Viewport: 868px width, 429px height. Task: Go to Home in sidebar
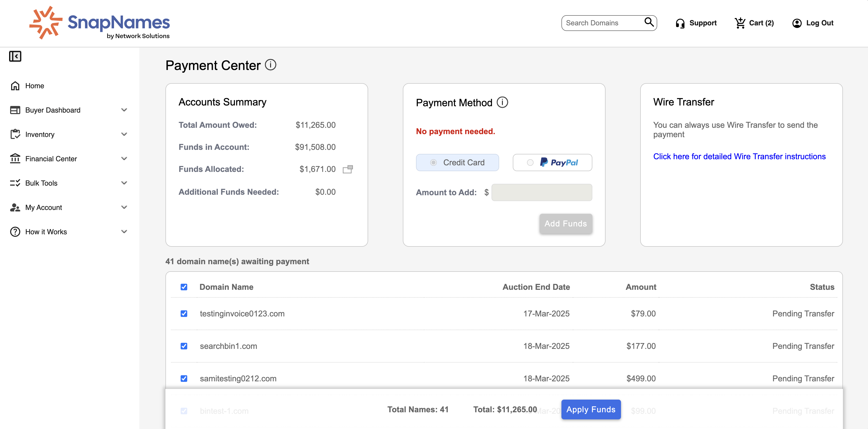tap(35, 86)
